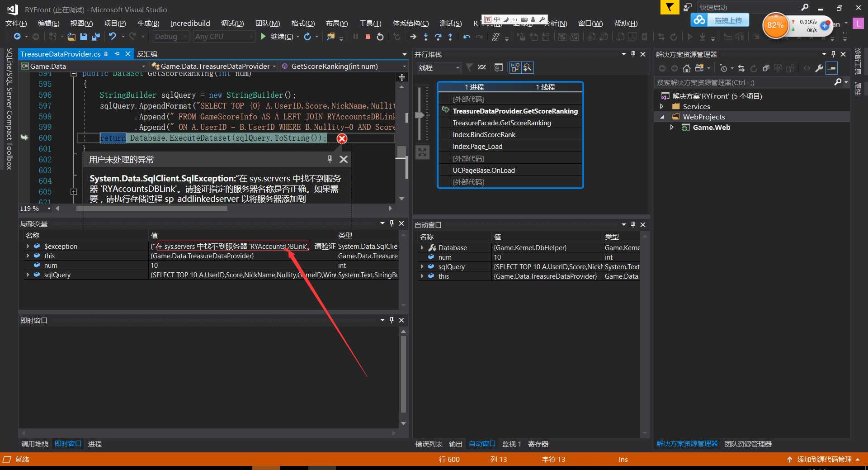
Task: Click the red exception error icon
Action: (x=342, y=138)
